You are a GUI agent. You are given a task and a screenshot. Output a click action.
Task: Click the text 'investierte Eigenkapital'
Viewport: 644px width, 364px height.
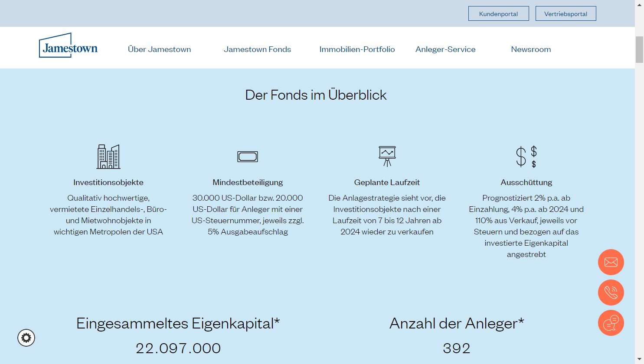526,243
